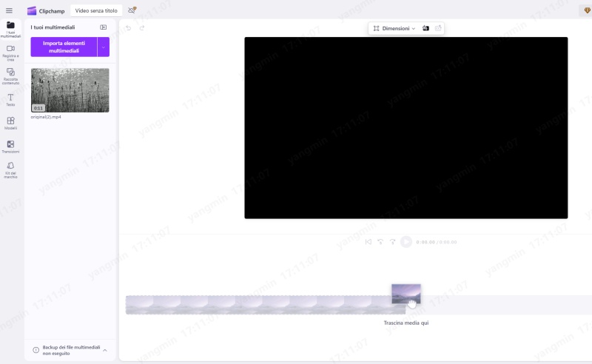592x364 pixels.
Task: Open 'Registra e crea' sidebar tab
Action: [10, 53]
